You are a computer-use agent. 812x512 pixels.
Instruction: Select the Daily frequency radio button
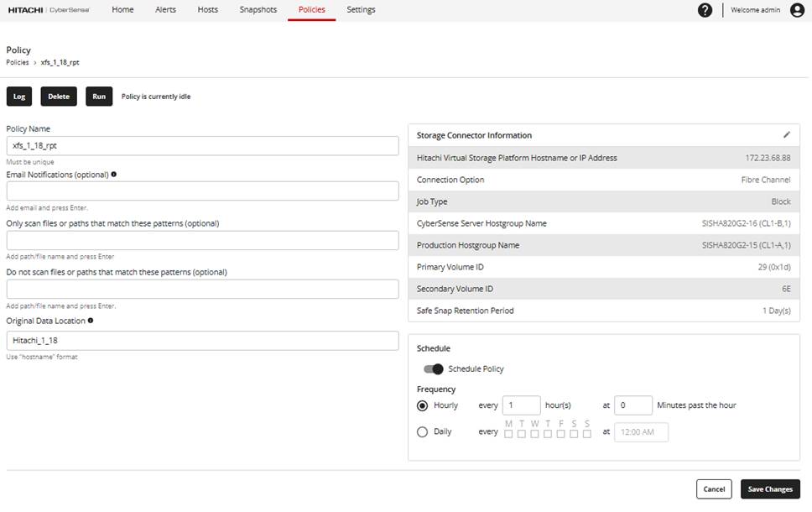(x=424, y=431)
